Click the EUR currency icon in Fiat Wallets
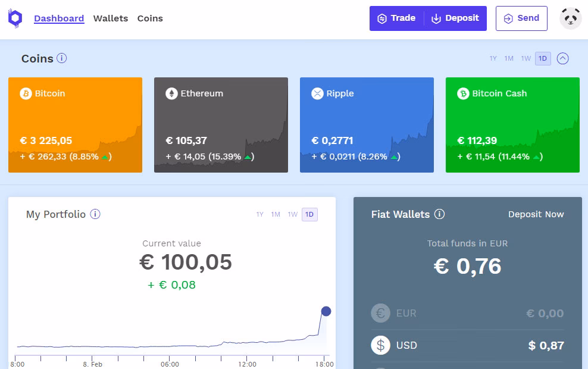This screenshot has height=369, width=588. coord(380,313)
